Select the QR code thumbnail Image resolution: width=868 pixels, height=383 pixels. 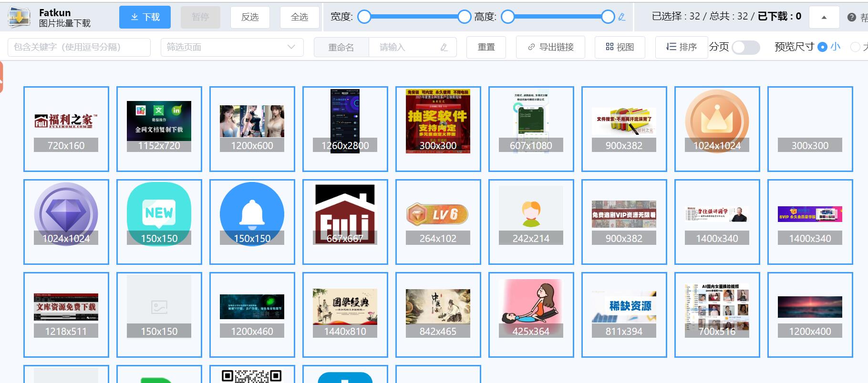(x=252, y=374)
